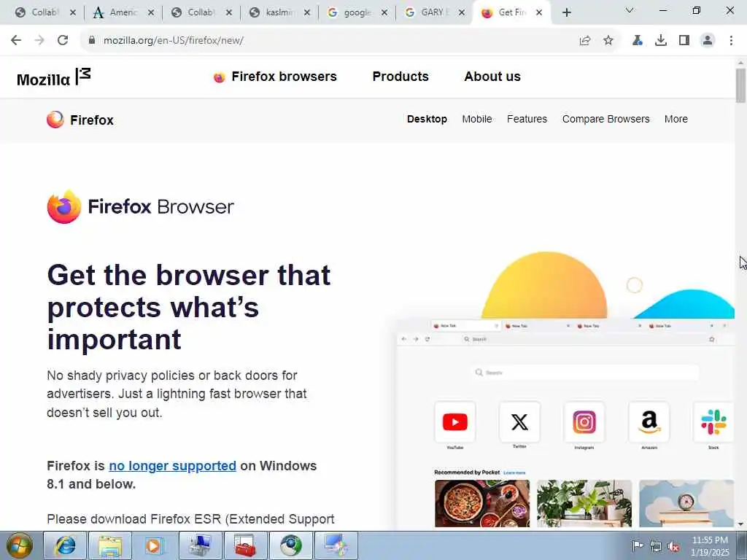Open Windows Media Player taskbar icon
Viewport: 747px width, 560px height.
click(x=155, y=545)
